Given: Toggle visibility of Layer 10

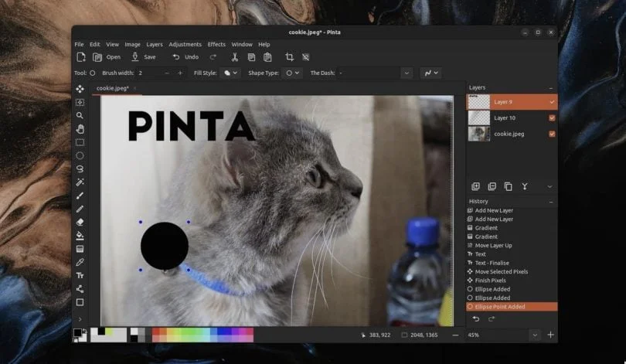Looking at the screenshot, I should pos(552,118).
